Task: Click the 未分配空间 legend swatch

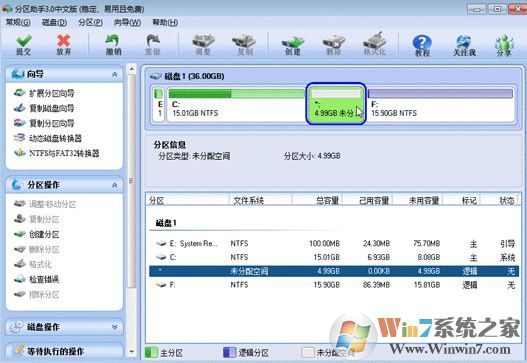Action: (x=308, y=353)
